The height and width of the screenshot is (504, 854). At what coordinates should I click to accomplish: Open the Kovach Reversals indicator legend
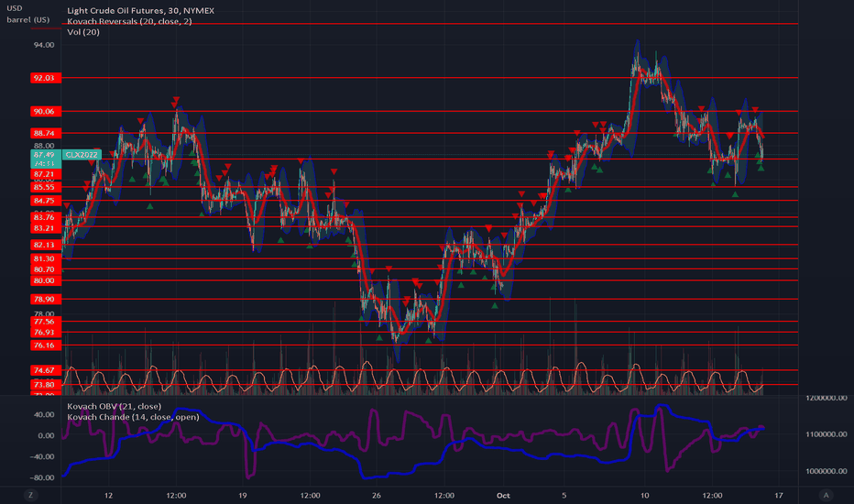(129, 21)
